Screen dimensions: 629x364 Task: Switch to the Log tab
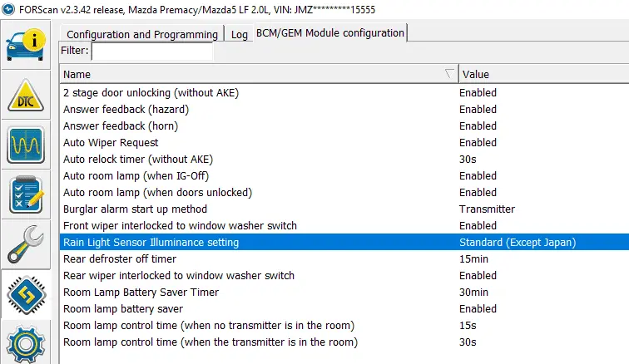[240, 34]
